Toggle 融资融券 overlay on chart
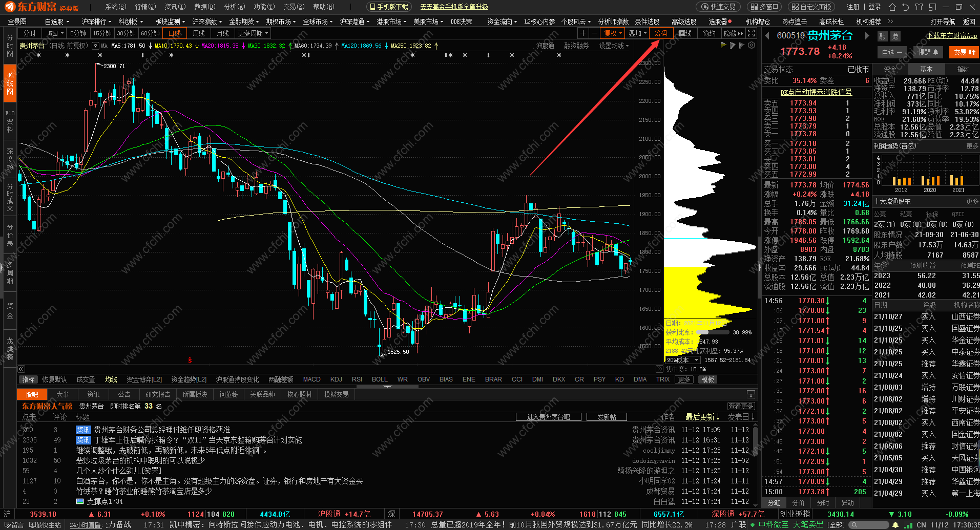Image resolution: width=980 pixels, height=530 pixels. pos(576,46)
